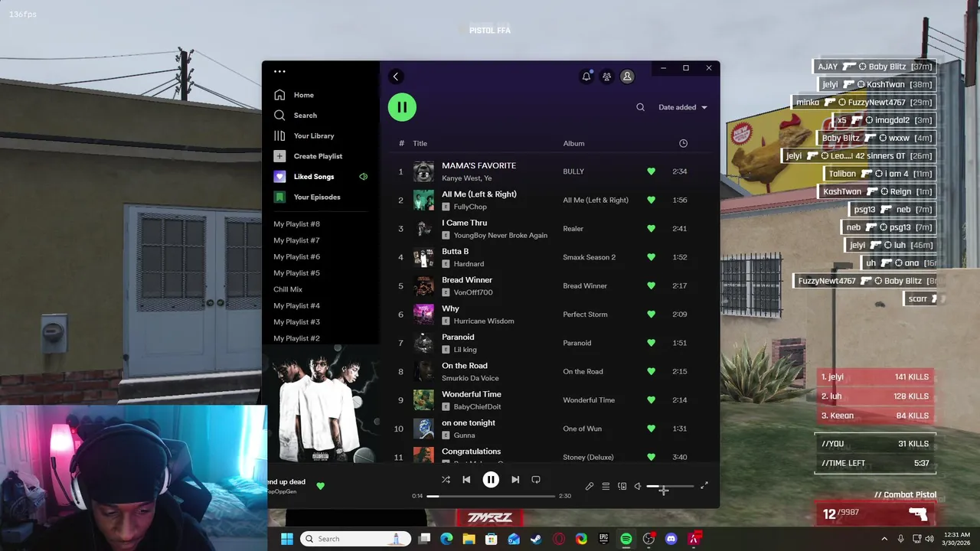This screenshot has height=551, width=980.
Task: Click the Album column header
Action: tap(573, 143)
